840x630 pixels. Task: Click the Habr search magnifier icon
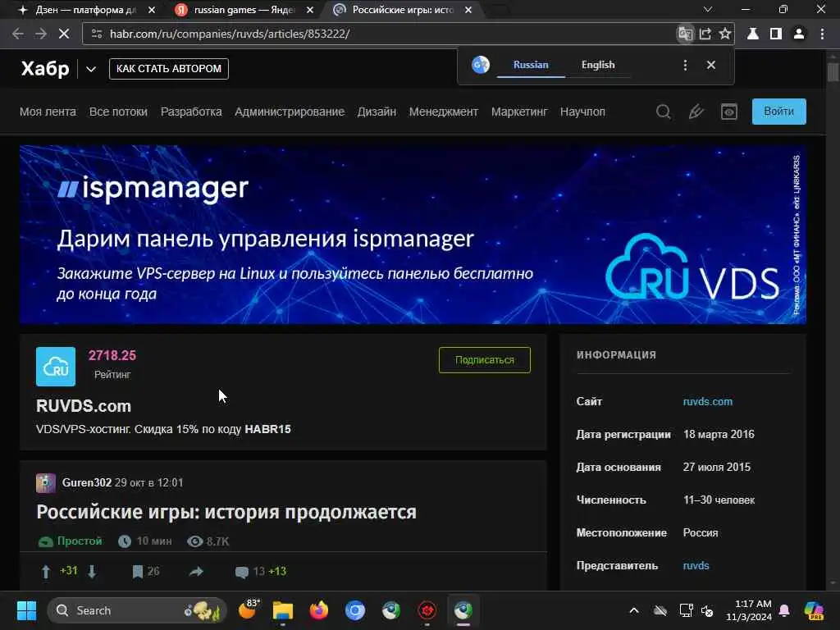coord(663,112)
